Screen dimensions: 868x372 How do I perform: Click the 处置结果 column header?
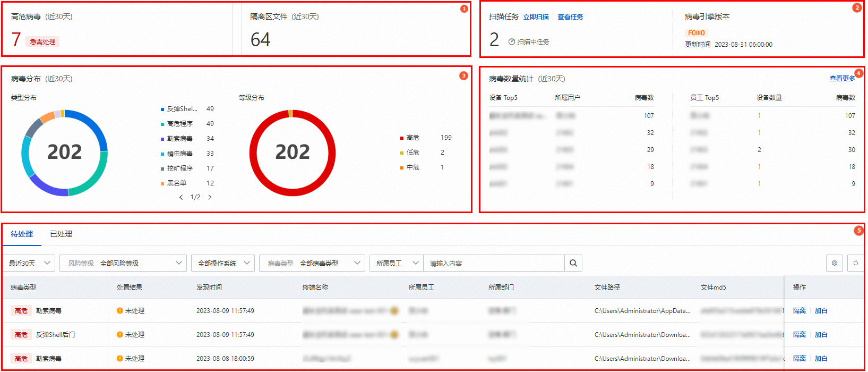click(130, 287)
